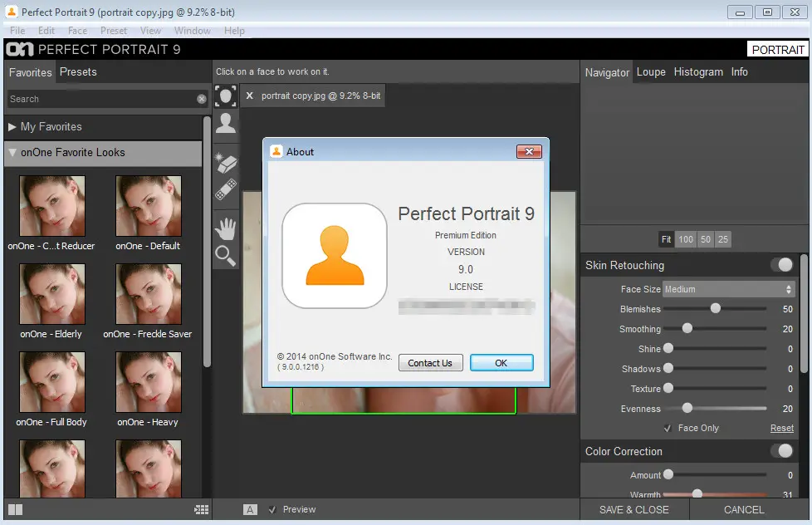Switch to the Loupe tab
The height and width of the screenshot is (525, 812).
click(x=651, y=72)
